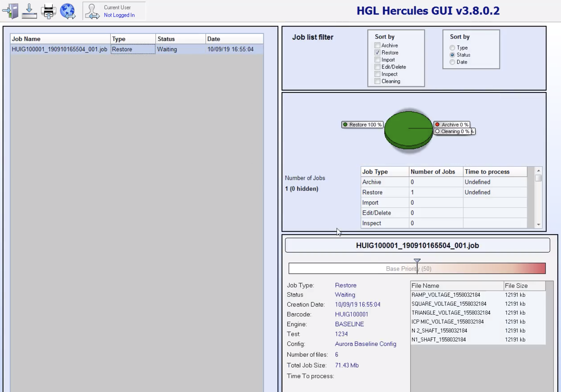Enable the Archive filter checkbox
Image resolution: width=561 pixels, height=392 pixels.
377,45
